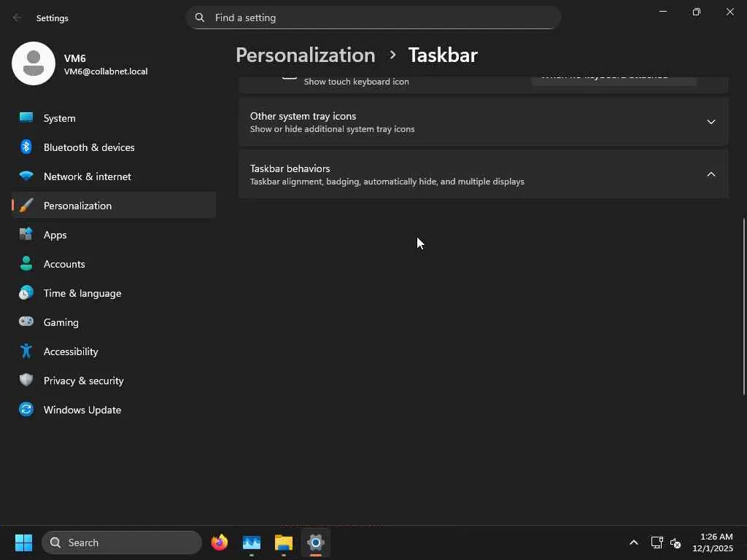The height and width of the screenshot is (560, 747).
Task: Click the Windows Update sync icon
Action: coord(26,409)
